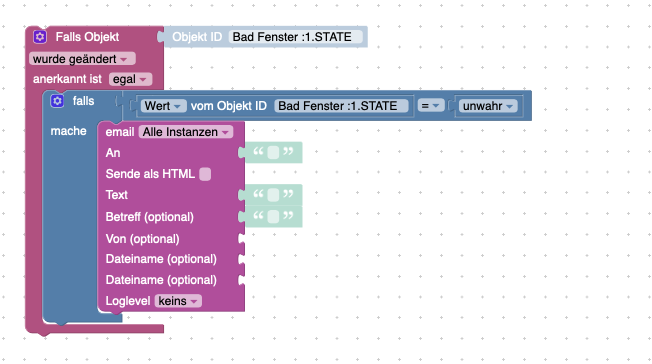This screenshot has height=364, width=652.
Task: Select the mache label on falls block
Action: [x=68, y=131]
